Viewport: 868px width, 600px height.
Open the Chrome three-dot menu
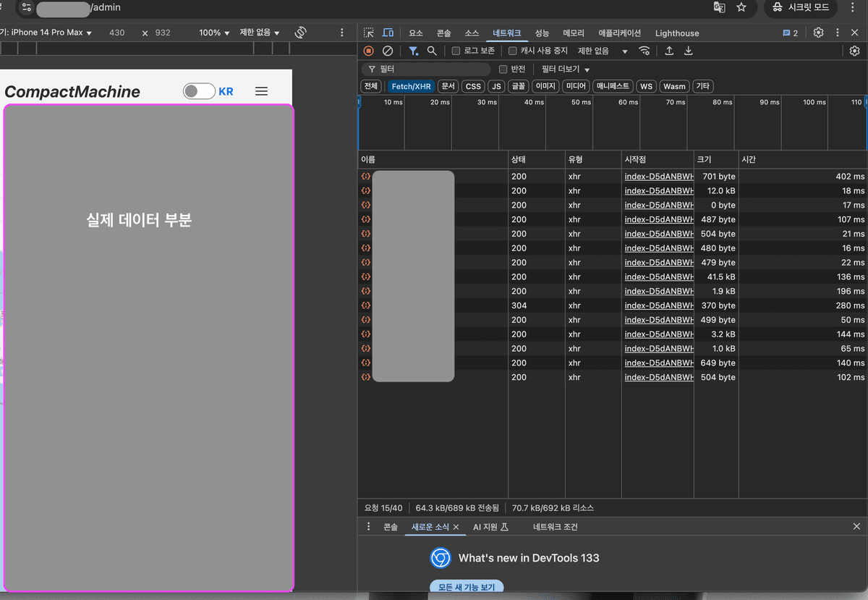852,7
